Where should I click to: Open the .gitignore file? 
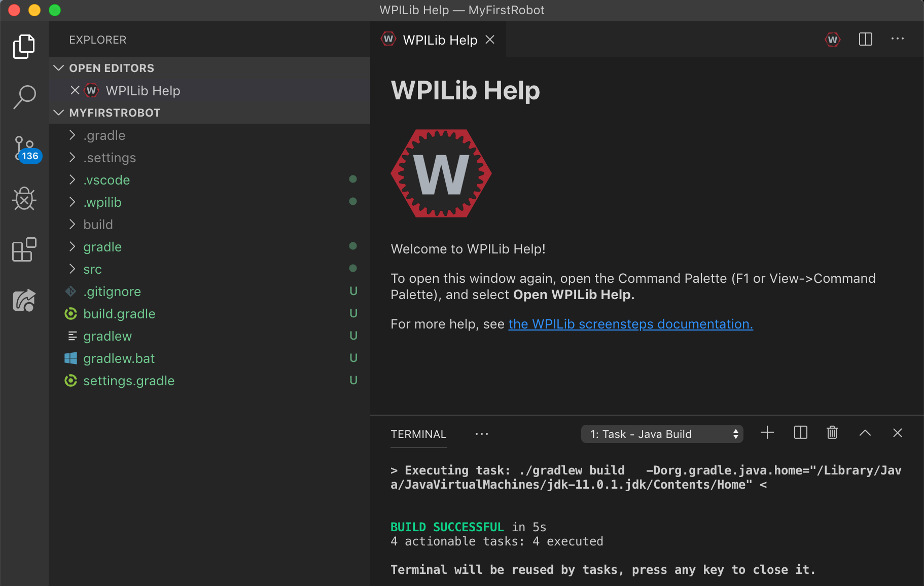[209, 291]
